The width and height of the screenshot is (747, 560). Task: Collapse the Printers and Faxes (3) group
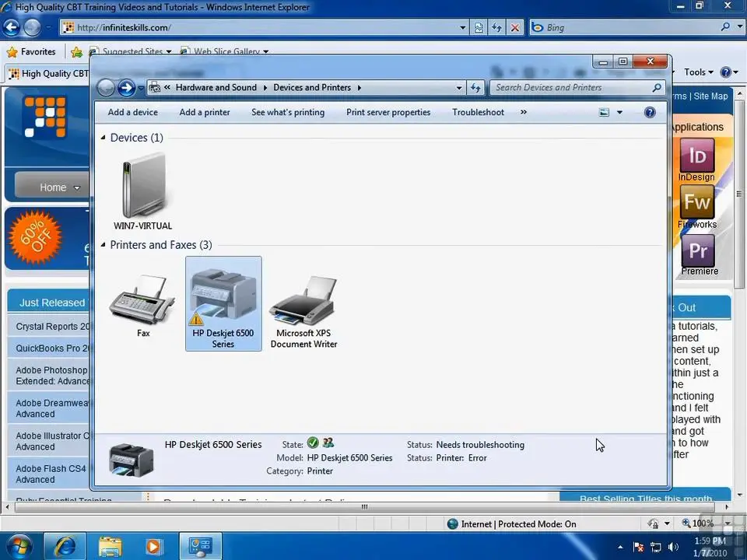pyautogui.click(x=103, y=245)
